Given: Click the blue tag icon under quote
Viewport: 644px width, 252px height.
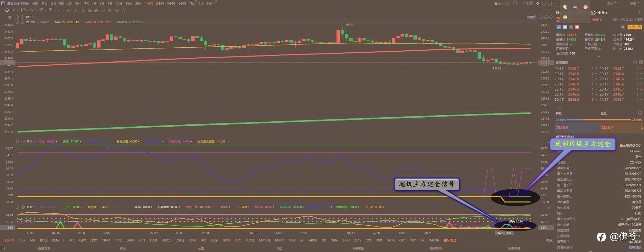Looking at the screenshot, I should [x=565, y=27].
